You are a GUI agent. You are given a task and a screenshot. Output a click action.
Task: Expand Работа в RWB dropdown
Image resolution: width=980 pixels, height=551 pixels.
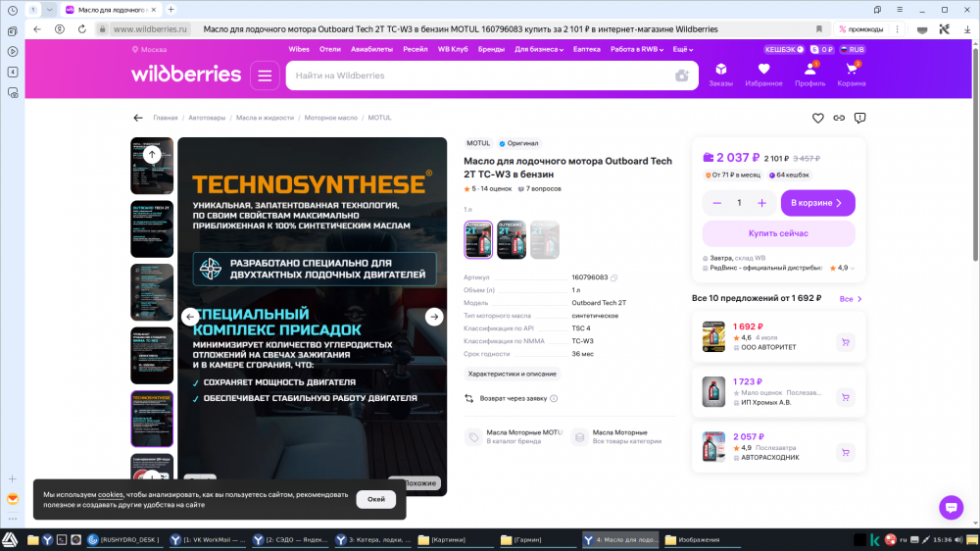point(636,49)
